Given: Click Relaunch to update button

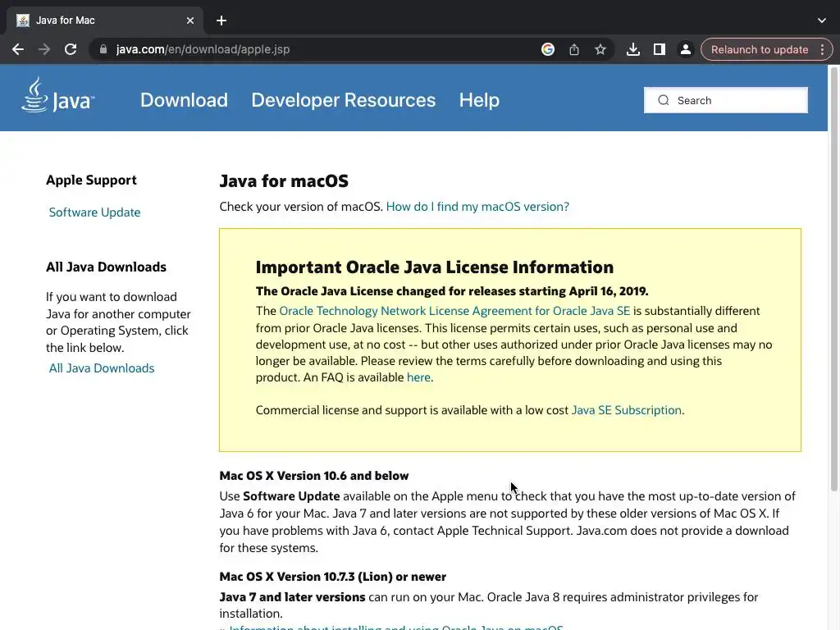Looking at the screenshot, I should [759, 49].
